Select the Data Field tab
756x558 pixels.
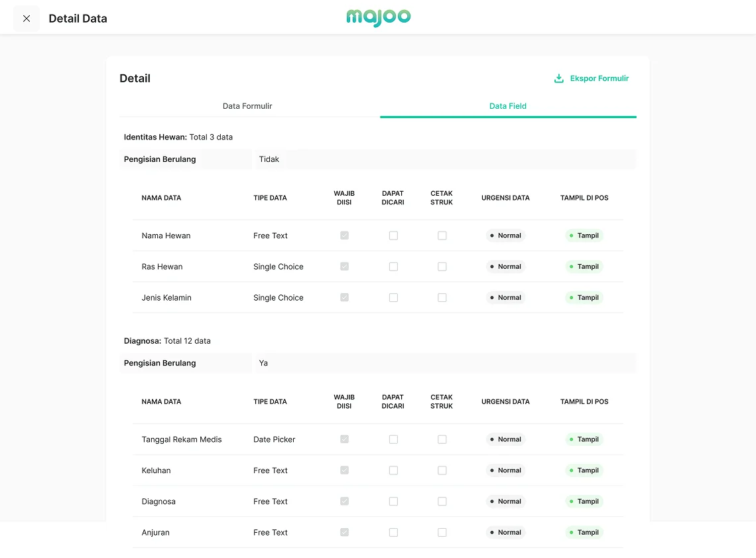click(507, 106)
